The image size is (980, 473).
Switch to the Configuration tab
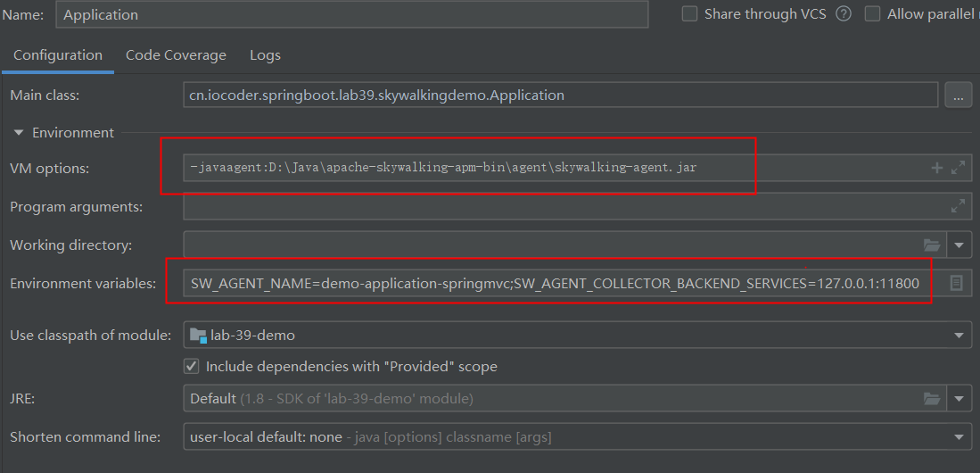[57, 55]
